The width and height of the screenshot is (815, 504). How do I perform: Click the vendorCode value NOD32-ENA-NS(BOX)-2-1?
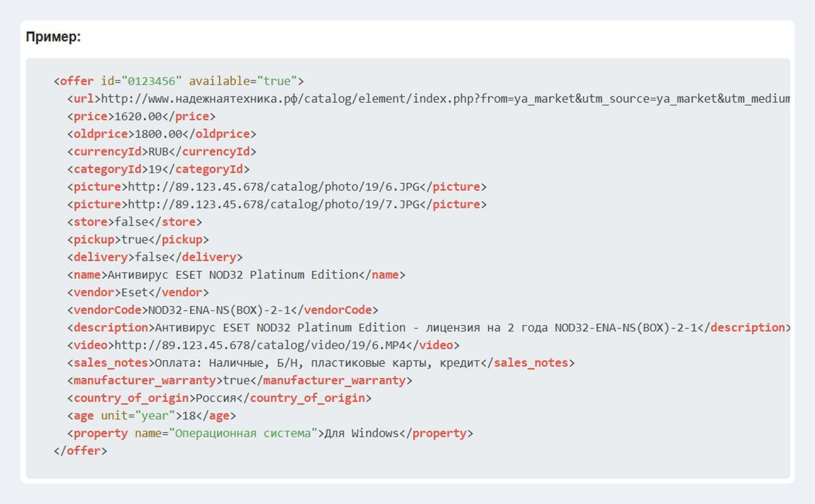pos(219,310)
